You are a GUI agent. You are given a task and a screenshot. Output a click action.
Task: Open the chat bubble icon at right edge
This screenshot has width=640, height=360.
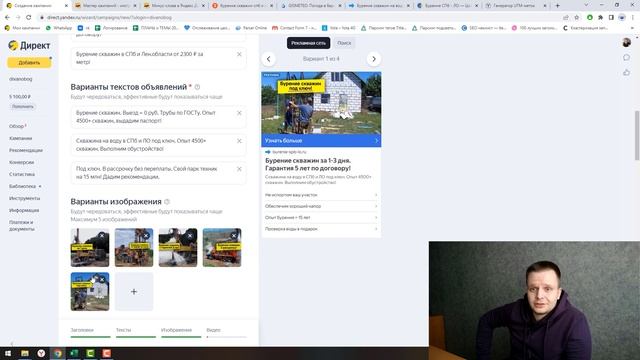tap(626, 58)
